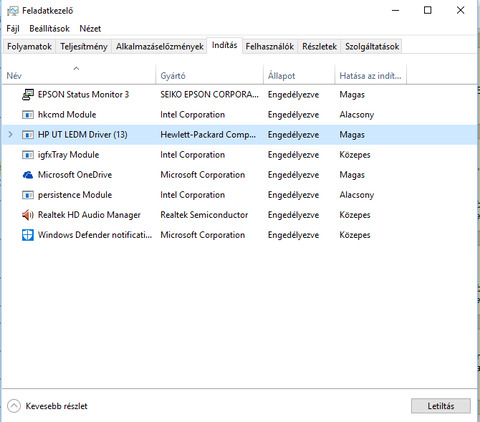Sort by the Hatása az indít... column header
The height and width of the screenshot is (422, 480).
tap(370, 76)
